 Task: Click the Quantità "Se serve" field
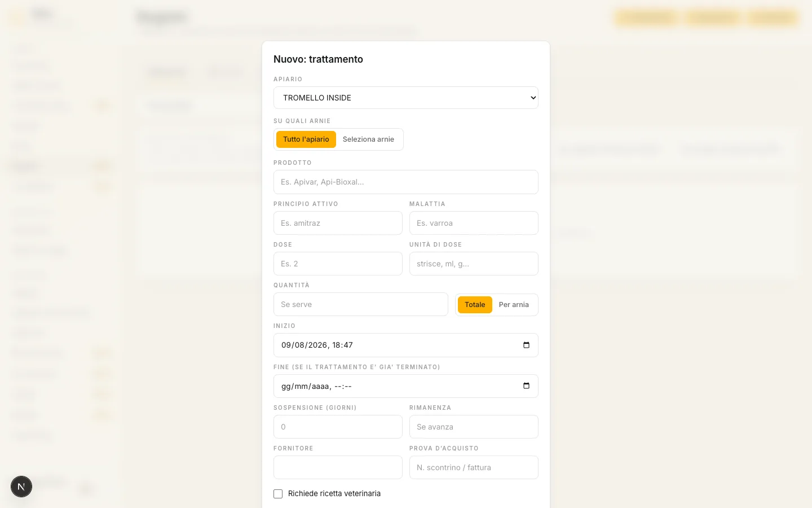click(360, 304)
